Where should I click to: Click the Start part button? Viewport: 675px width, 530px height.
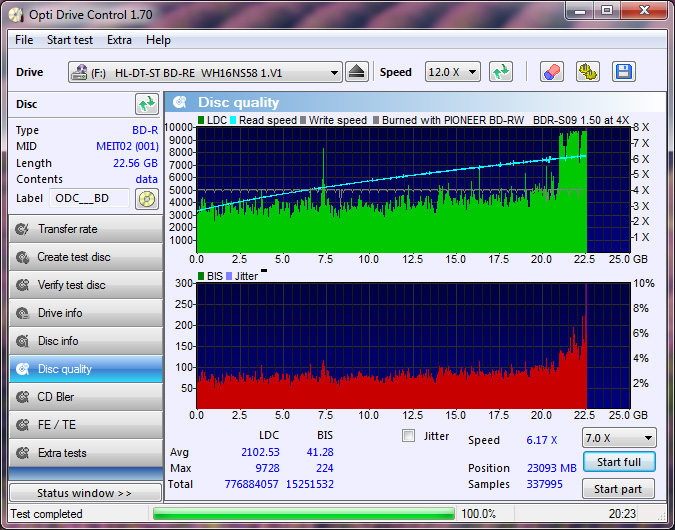pos(619,489)
